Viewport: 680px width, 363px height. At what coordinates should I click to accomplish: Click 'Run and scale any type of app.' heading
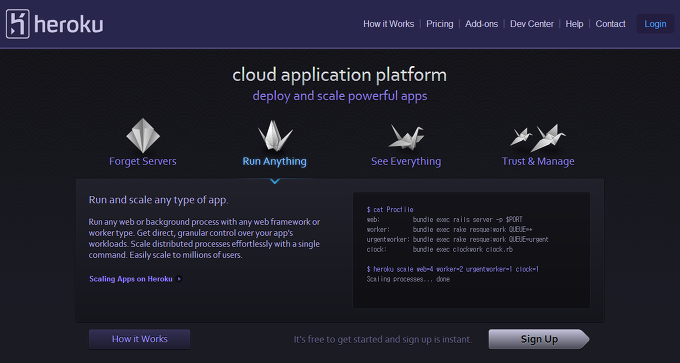pyautogui.click(x=159, y=200)
